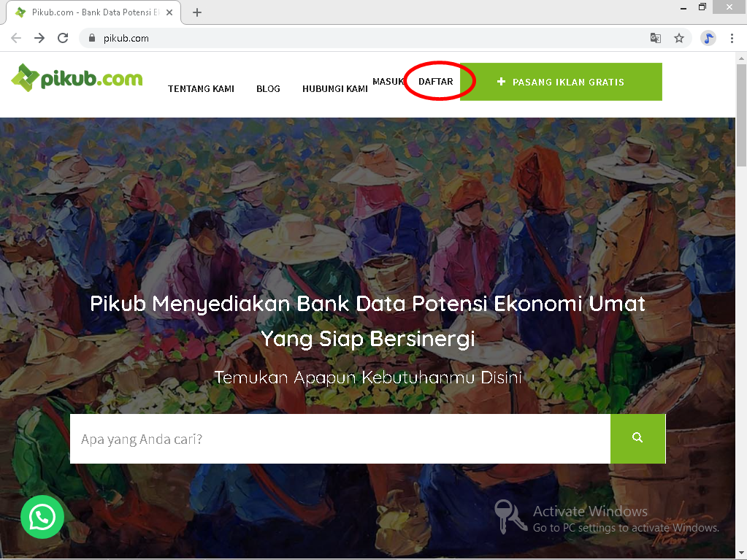Bookmark the page using the star icon
The height and width of the screenshot is (560, 747).
pyautogui.click(x=680, y=38)
